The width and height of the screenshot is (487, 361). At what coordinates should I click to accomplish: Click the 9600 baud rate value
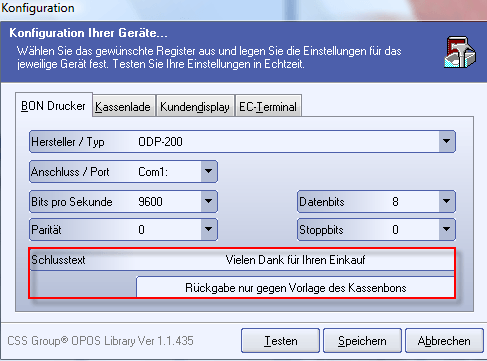150,202
